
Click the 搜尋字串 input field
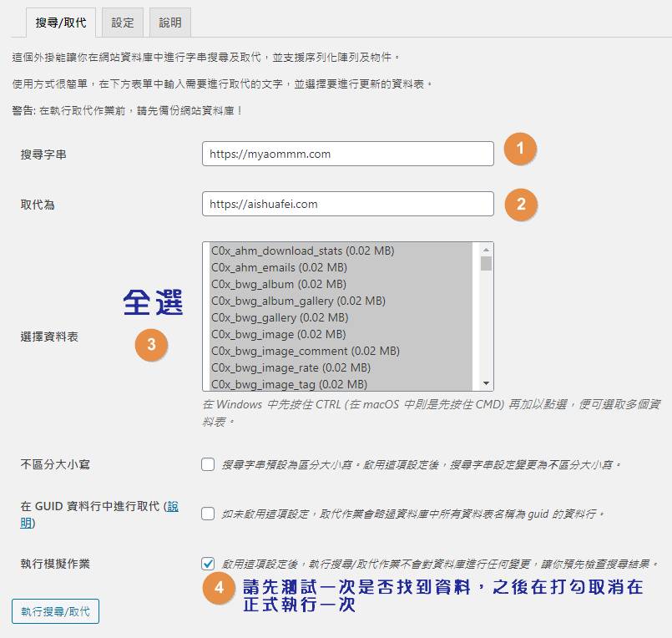(x=347, y=154)
